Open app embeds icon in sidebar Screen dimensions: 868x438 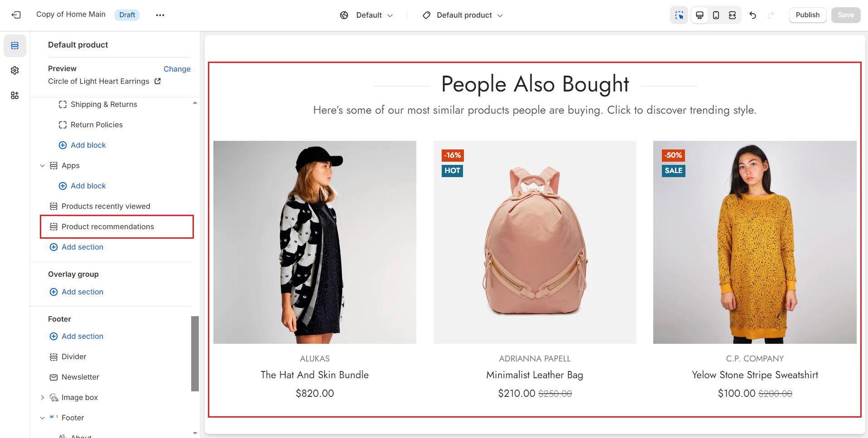(x=15, y=96)
